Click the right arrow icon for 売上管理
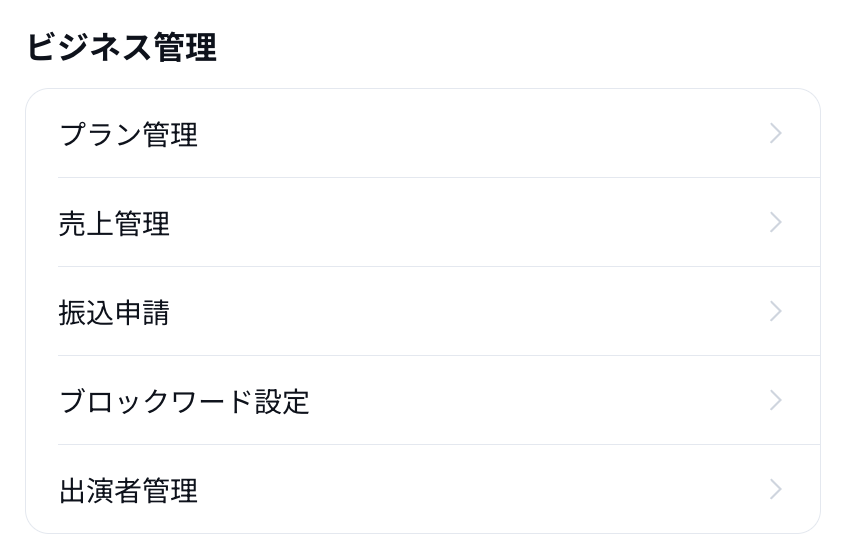This screenshot has width=846, height=552. point(776,223)
